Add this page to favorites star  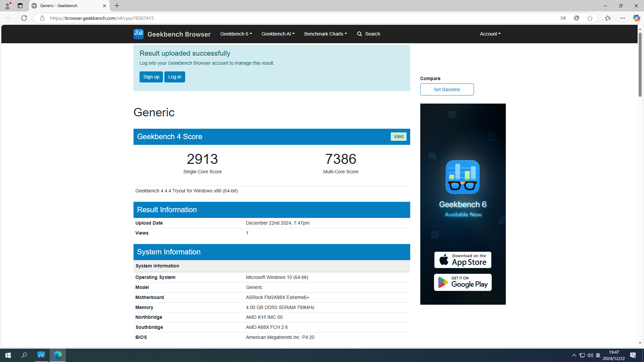click(590, 18)
